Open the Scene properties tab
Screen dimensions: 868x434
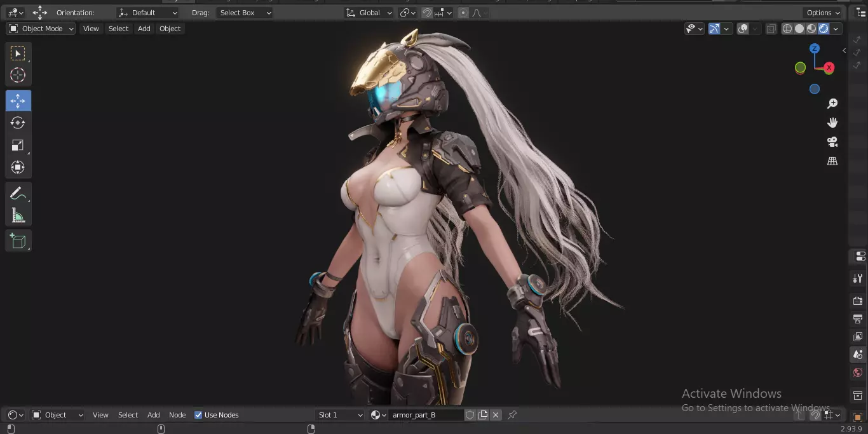[858, 355]
